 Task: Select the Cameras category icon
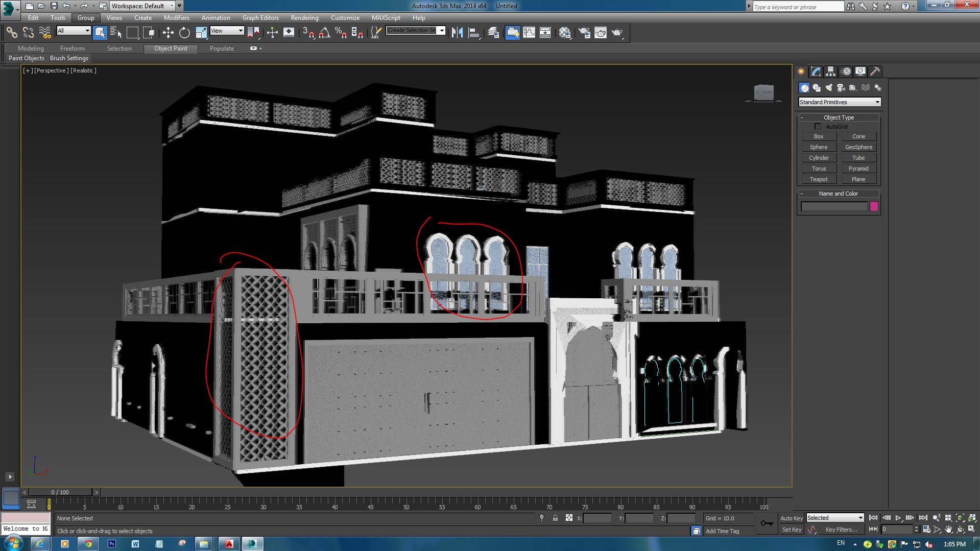(x=841, y=88)
